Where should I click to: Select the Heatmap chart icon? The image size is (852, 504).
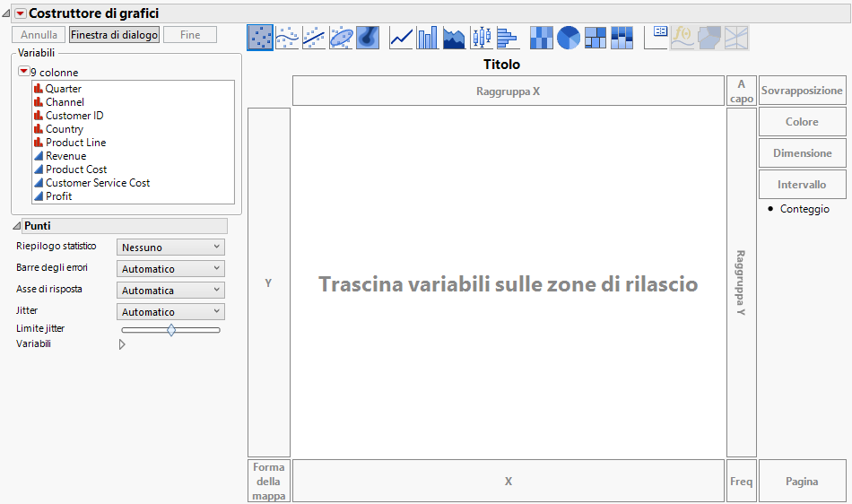[x=541, y=38]
